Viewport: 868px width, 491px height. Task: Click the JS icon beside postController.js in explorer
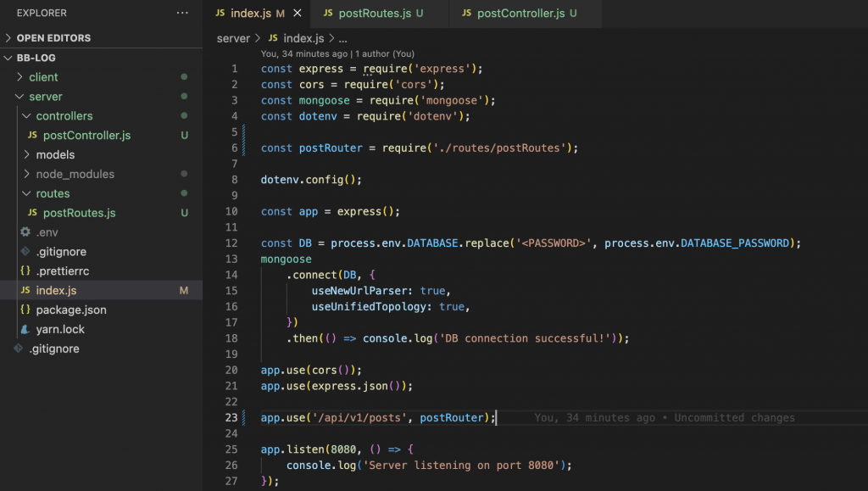pos(33,135)
